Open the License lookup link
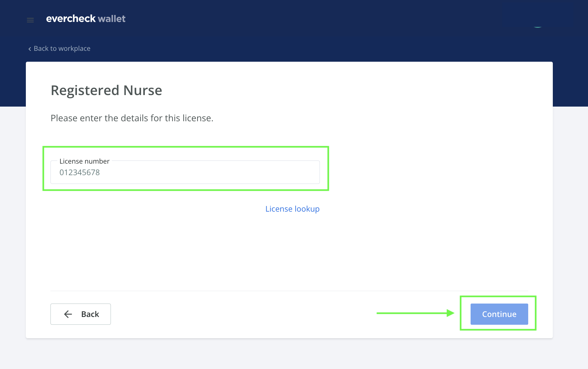Viewport: 588px width, 369px height. click(x=292, y=209)
